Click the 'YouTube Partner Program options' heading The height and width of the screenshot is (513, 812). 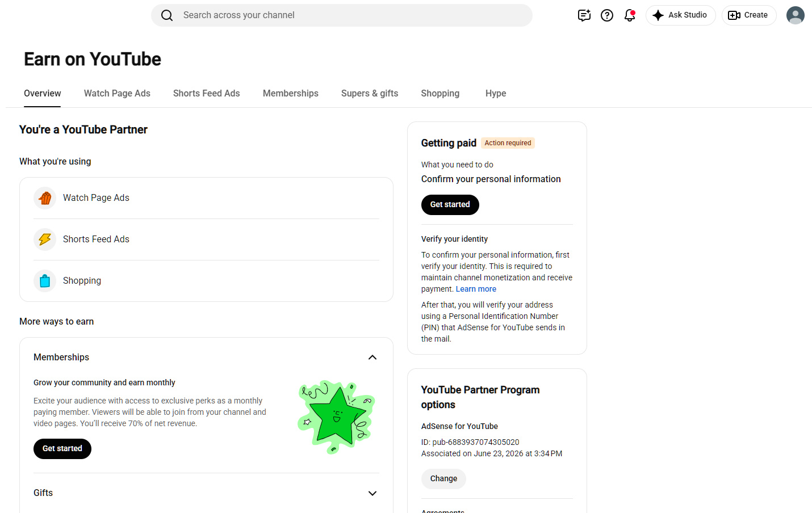480,397
